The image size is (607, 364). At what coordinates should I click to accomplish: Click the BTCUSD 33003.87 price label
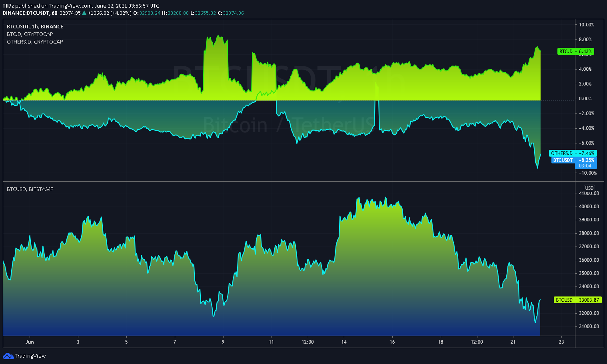[x=578, y=300]
